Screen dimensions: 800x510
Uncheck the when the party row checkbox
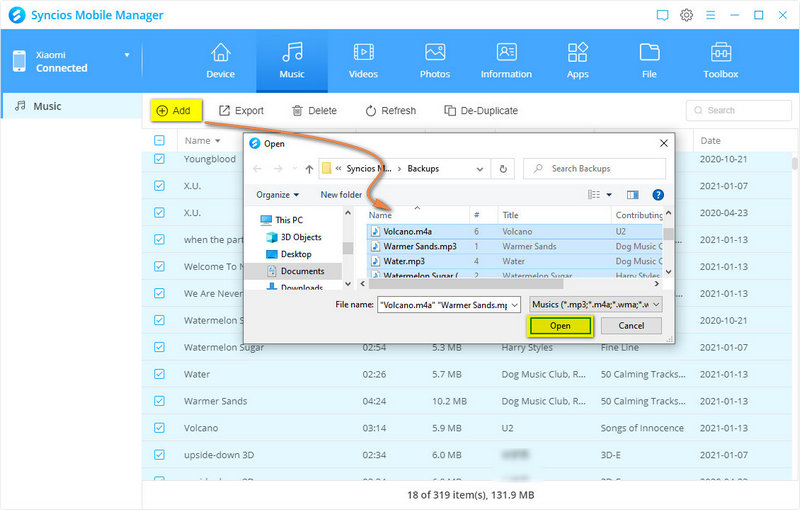pyautogui.click(x=159, y=240)
